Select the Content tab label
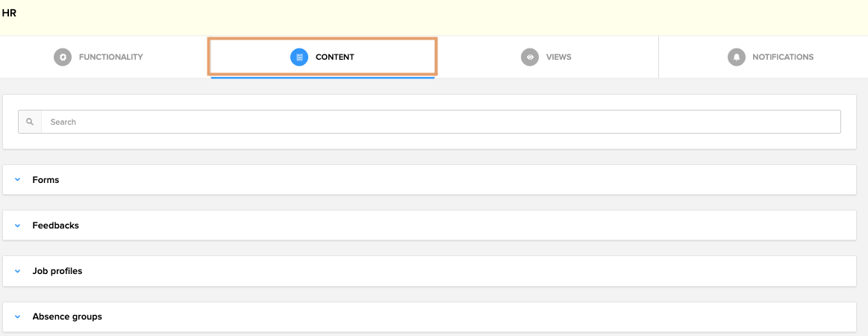868x336 pixels. click(x=335, y=57)
